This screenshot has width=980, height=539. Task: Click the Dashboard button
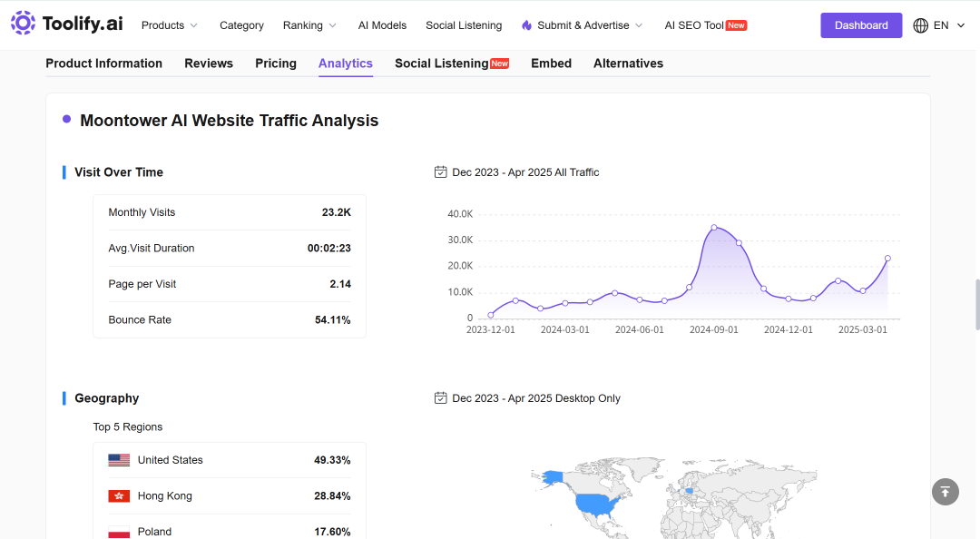coord(861,25)
